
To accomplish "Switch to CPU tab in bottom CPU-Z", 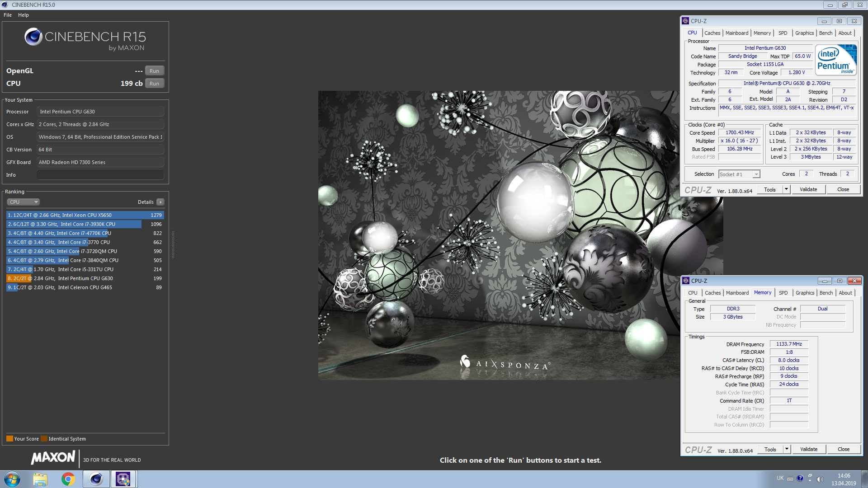I will point(693,293).
